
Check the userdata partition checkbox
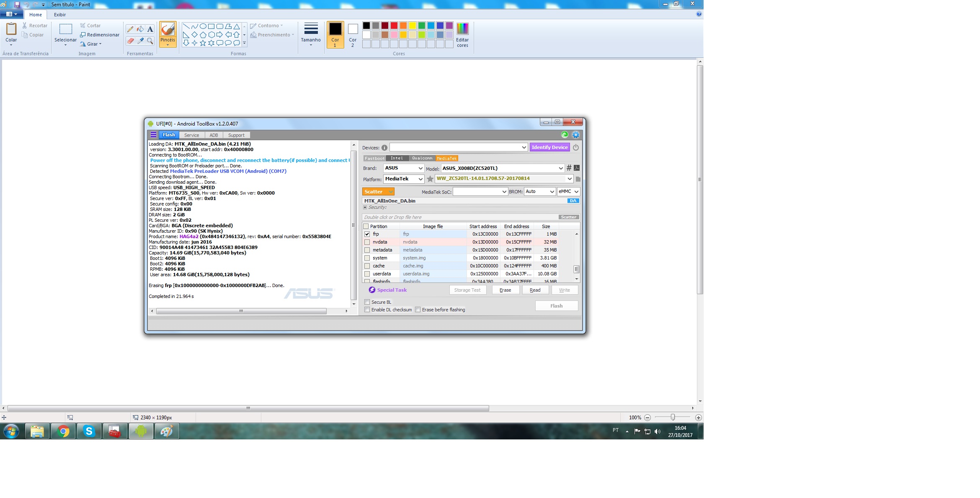pyautogui.click(x=367, y=274)
